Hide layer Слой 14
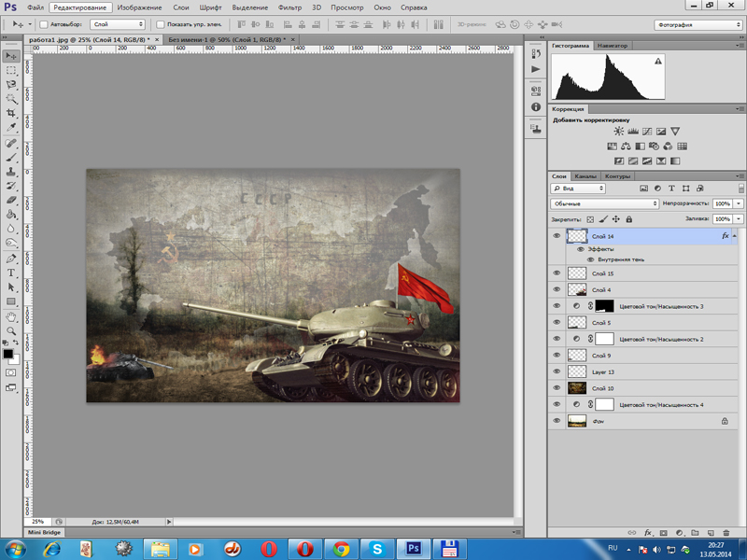 (x=557, y=236)
